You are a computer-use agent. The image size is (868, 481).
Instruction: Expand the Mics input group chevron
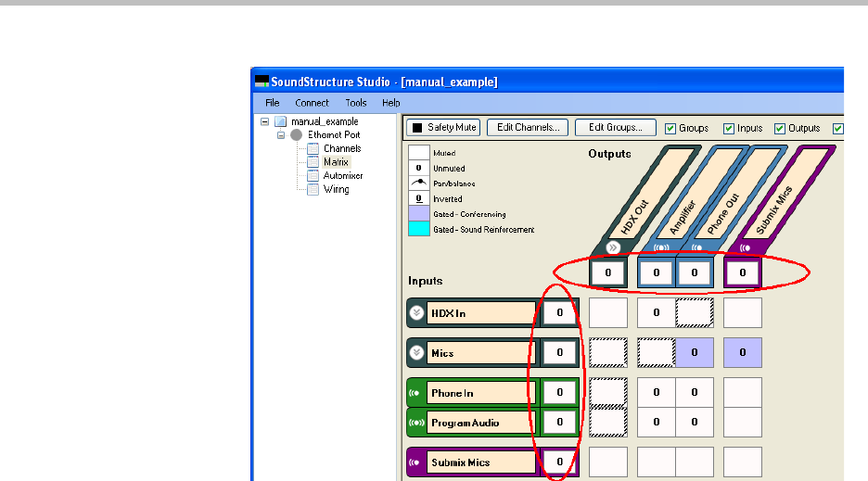pyautogui.click(x=416, y=353)
